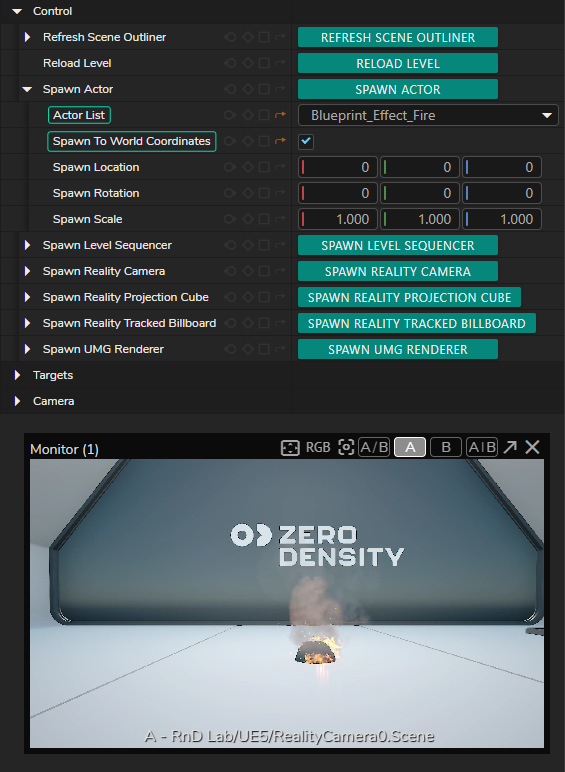Click the square icon on Reload Level row
This screenshot has height=772, width=565.
click(x=264, y=64)
